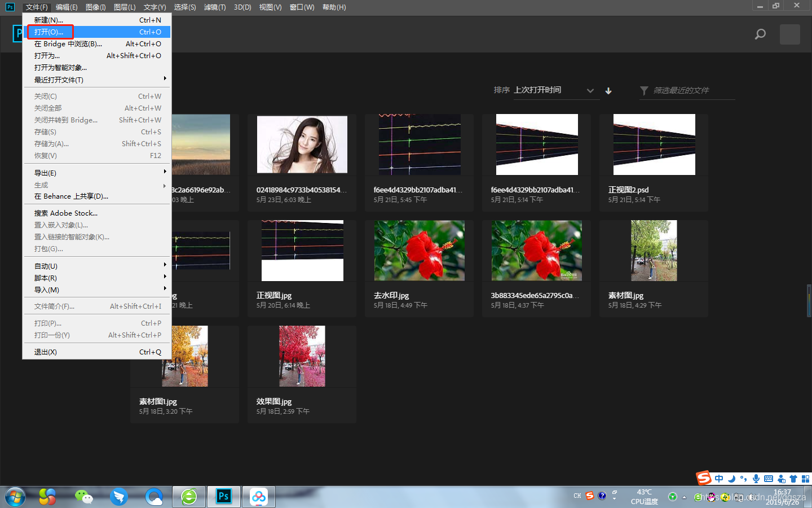
Task: Open the 正视图.jpg thumbnail
Action: (x=302, y=251)
